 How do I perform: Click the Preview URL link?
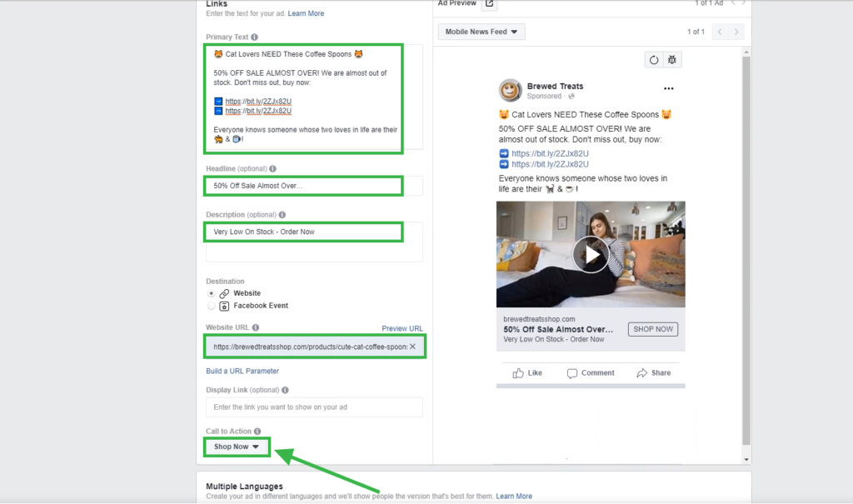tap(402, 328)
